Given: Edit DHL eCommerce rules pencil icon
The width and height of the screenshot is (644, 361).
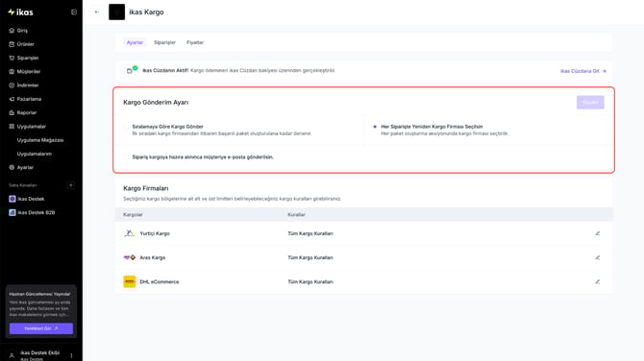Looking at the screenshot, I should 598,282.
